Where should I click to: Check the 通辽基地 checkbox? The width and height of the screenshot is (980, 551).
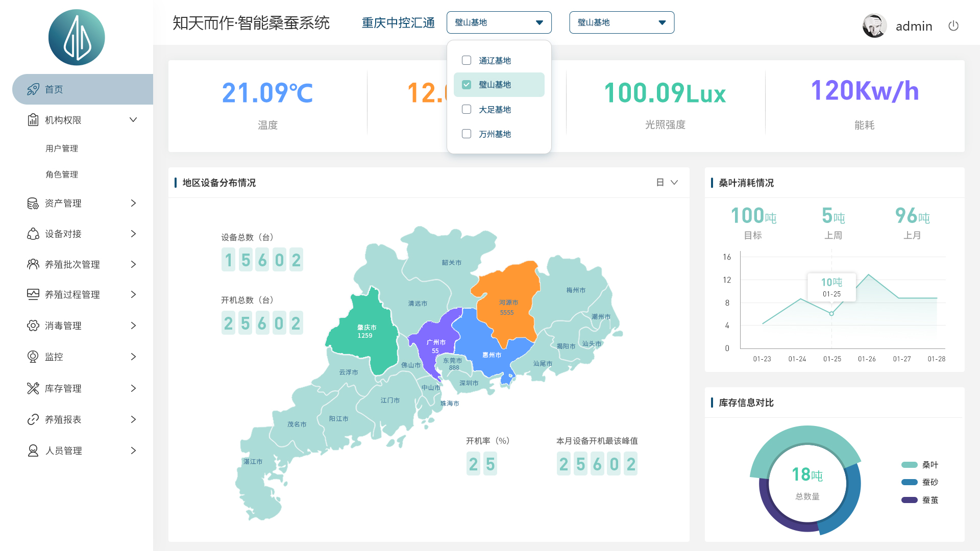coord(466,60)
